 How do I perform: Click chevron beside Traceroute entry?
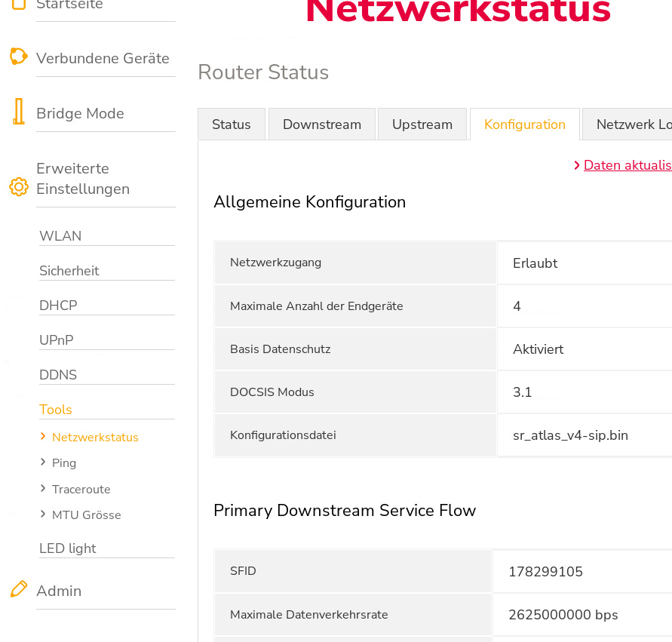click(x=43, y=488)
